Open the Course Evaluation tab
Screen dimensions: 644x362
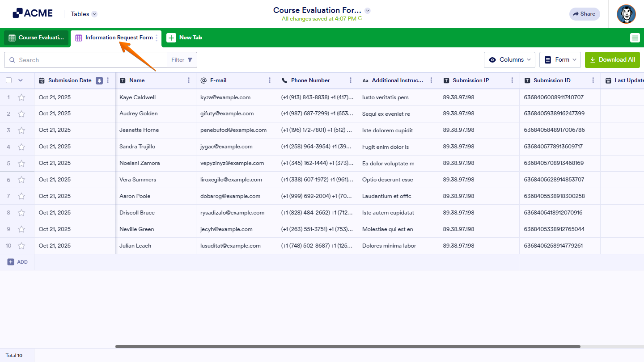[x=36, y=38]
